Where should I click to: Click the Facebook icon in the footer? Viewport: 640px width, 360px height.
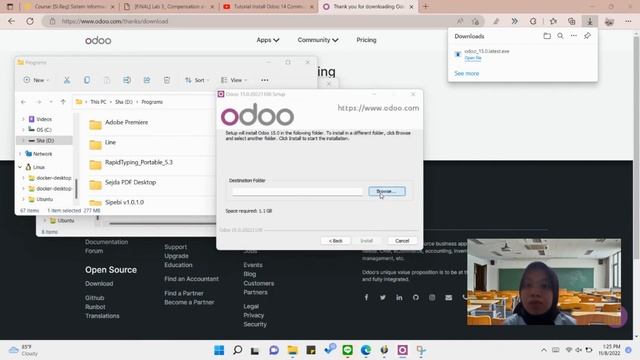[366, 297]
